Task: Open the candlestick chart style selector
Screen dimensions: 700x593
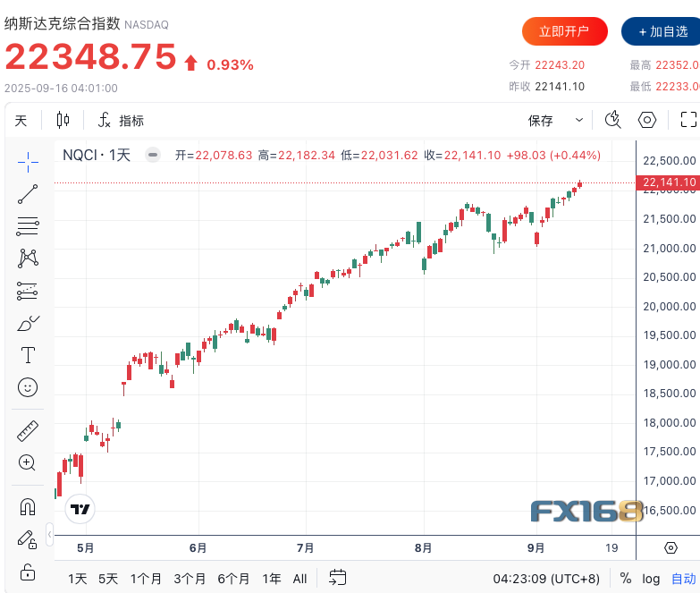Action: click(63, 120)
